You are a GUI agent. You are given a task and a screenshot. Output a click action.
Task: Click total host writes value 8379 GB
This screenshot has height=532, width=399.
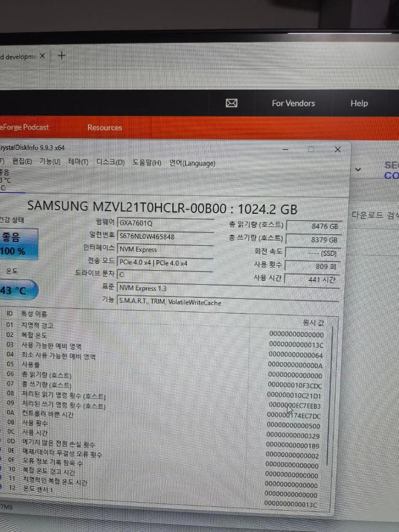coord(313,239)
